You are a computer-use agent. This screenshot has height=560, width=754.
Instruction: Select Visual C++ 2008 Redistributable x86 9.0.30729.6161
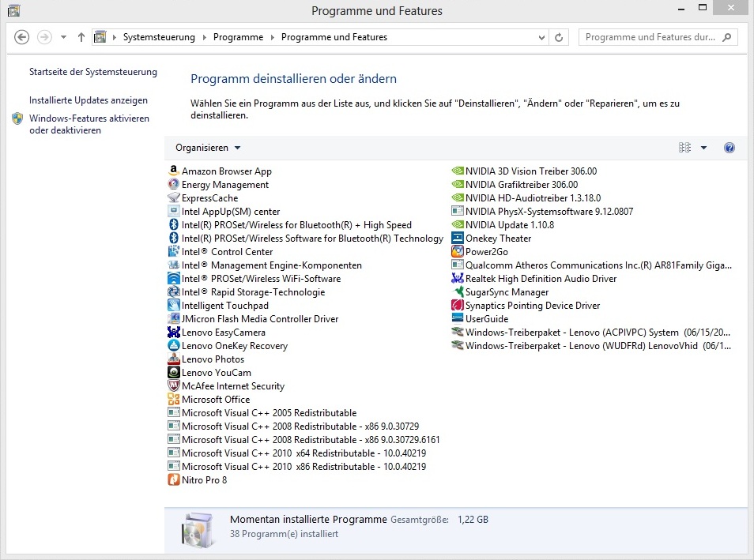coord(303,439)
